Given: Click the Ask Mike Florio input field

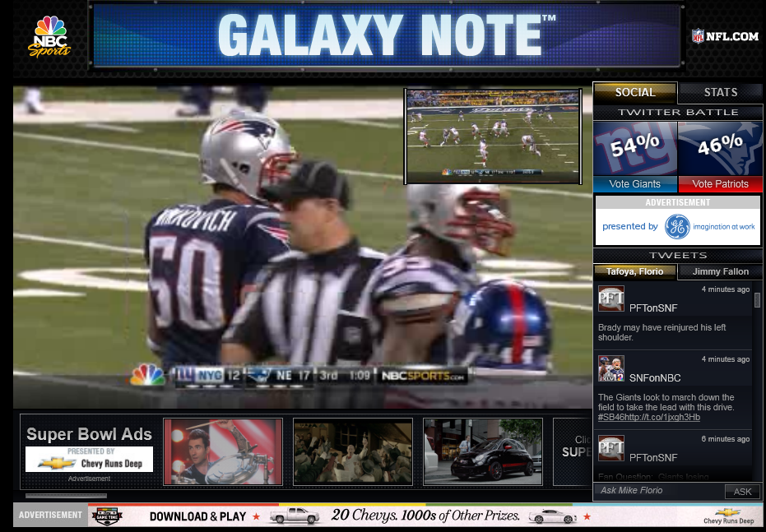Looking at the screenshot, I should coord(658,491).
